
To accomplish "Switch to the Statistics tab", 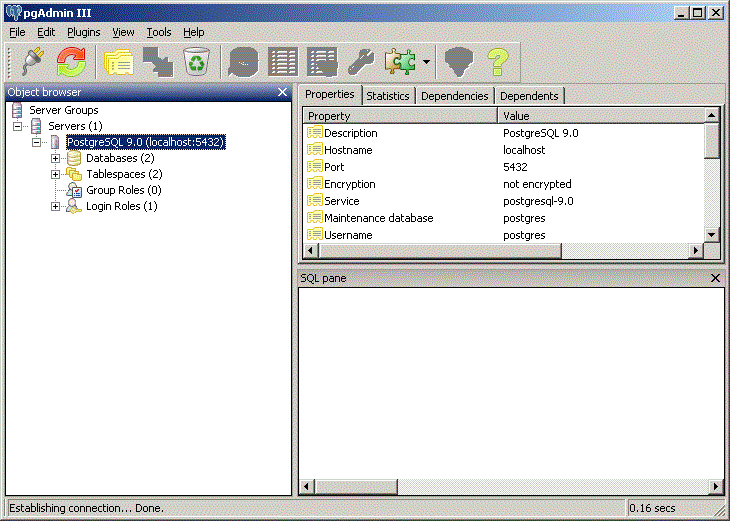I will (x=388, y=96).
